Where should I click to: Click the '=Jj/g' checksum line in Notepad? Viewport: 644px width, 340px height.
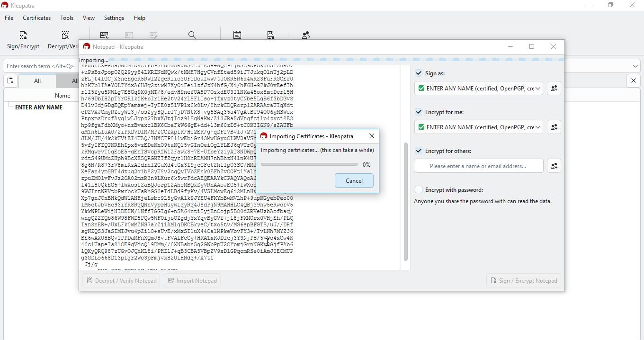pos(89,265)
